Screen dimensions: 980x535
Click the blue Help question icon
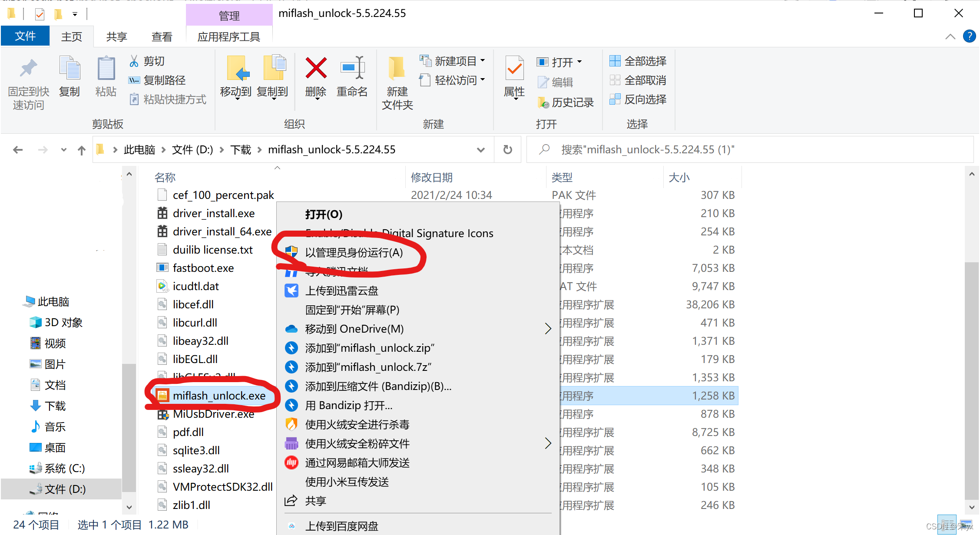[969, 36]
